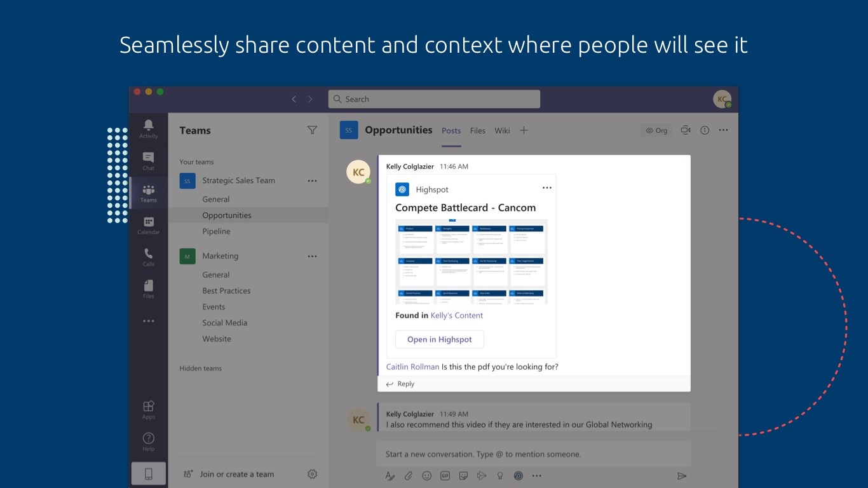The width and height of the screenshot is (868, 488).
Task: Go forward with the right arrow
Action: [310, 99]
